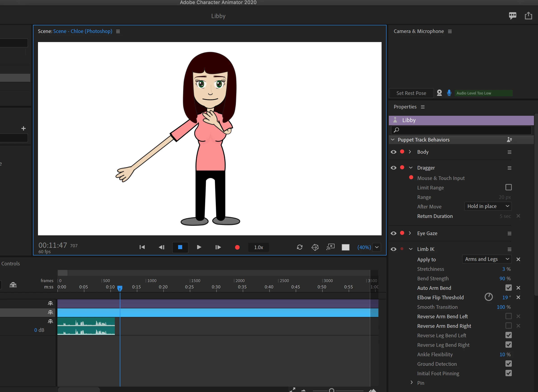Enable the Limit Range checkbox
The width and height of the screenshot is (538, 392).
coord(508,187)
